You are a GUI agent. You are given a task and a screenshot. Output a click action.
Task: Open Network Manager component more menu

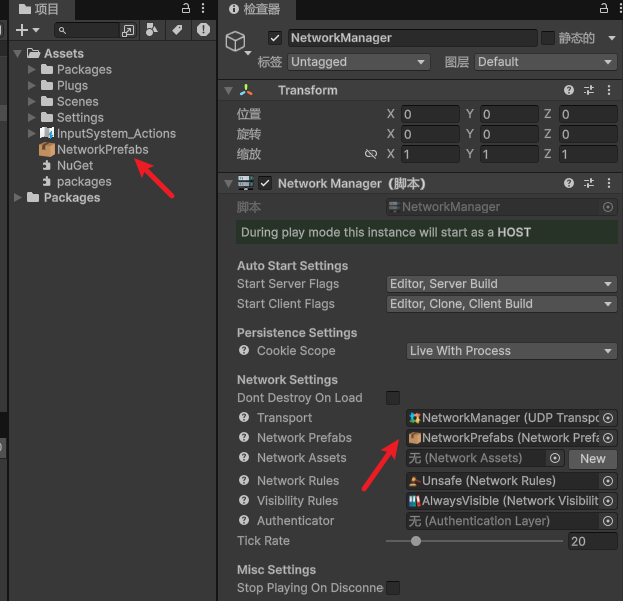click(609, 183)
